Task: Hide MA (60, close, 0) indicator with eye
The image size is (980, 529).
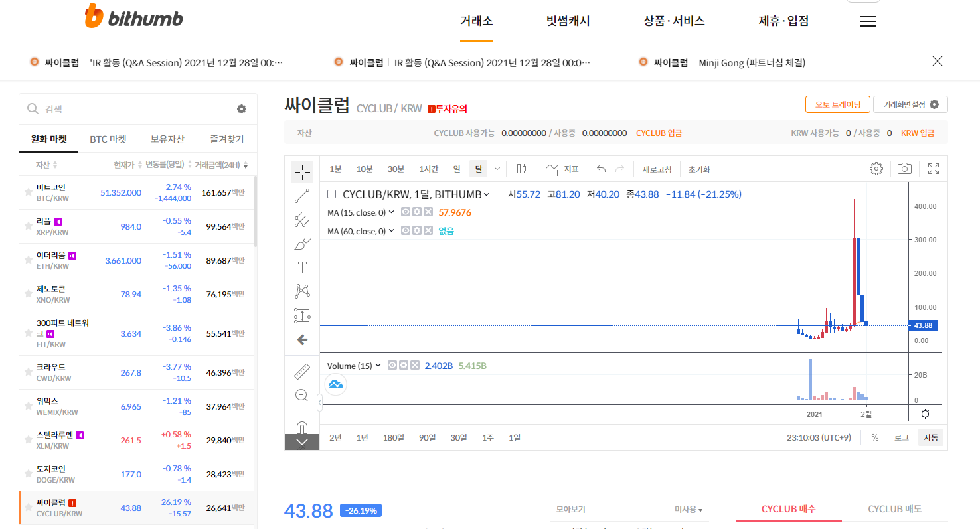Action: [405, 231]
